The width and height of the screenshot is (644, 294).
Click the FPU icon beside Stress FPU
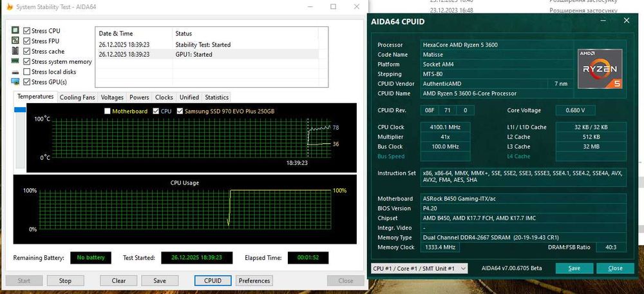tap(15, 41)
